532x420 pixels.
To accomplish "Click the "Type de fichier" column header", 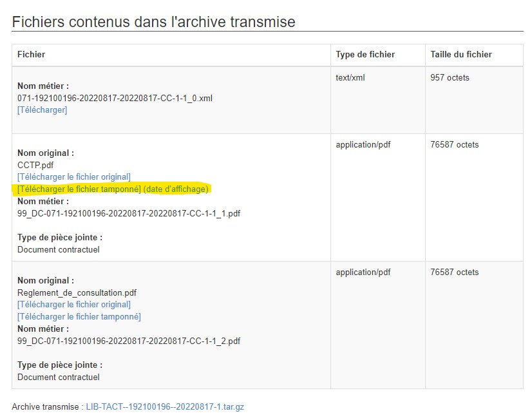I will [x=365, y=55].
